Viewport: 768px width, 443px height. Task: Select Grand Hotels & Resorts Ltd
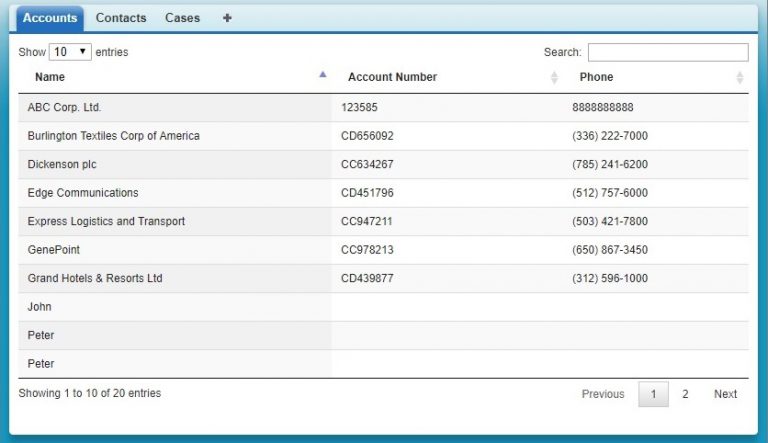tap(95, 278)
